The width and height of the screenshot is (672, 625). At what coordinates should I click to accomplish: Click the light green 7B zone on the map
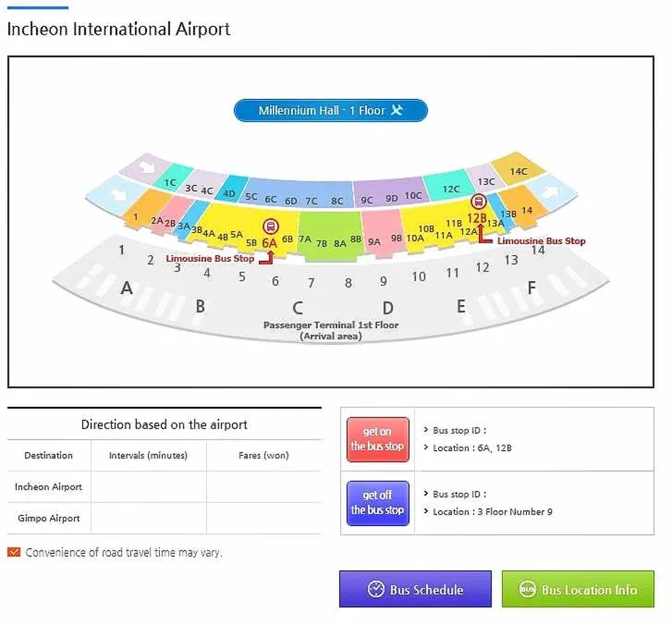click(x=322, y=244)
